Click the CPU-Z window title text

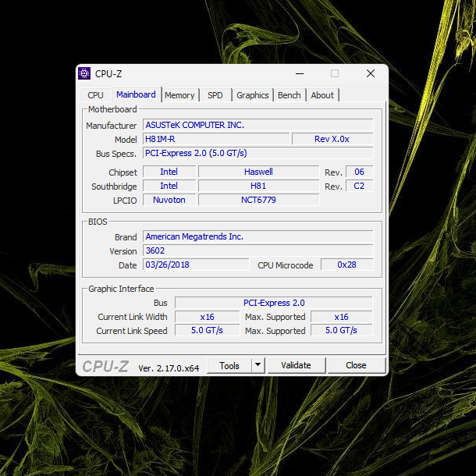108,74
